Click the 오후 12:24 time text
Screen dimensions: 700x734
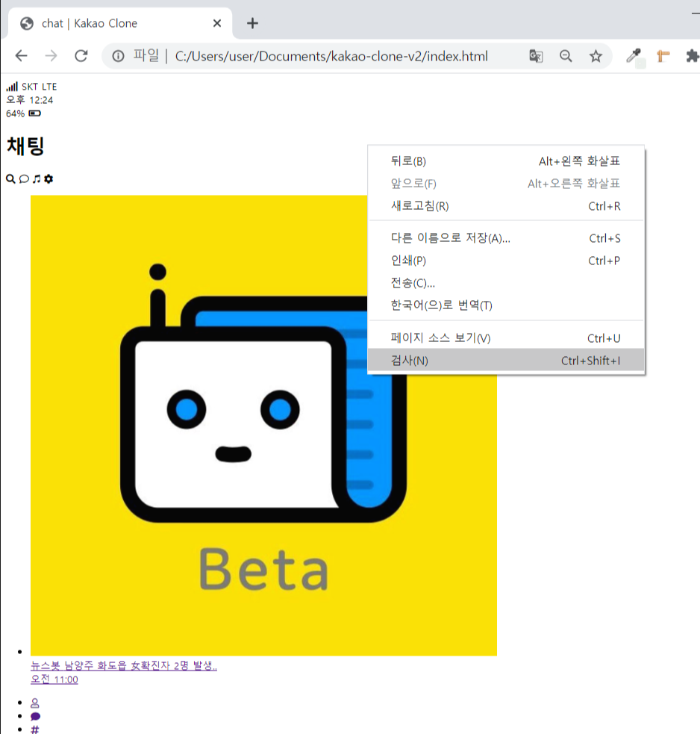[x=30, y=100]
